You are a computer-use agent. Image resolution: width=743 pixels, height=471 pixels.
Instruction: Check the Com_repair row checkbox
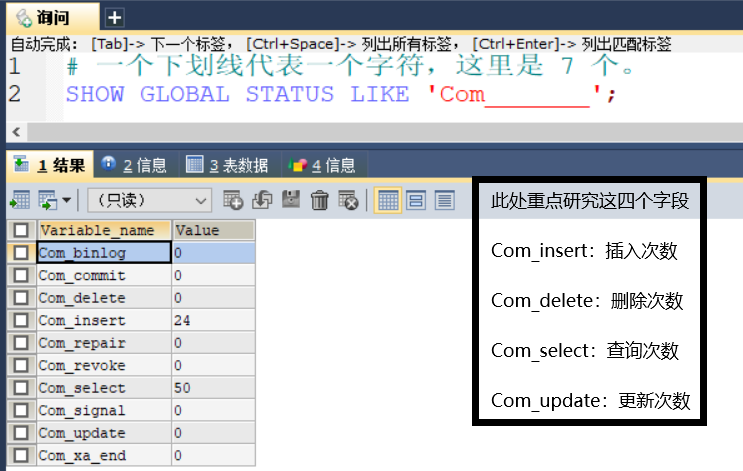[x=21, y=343]
